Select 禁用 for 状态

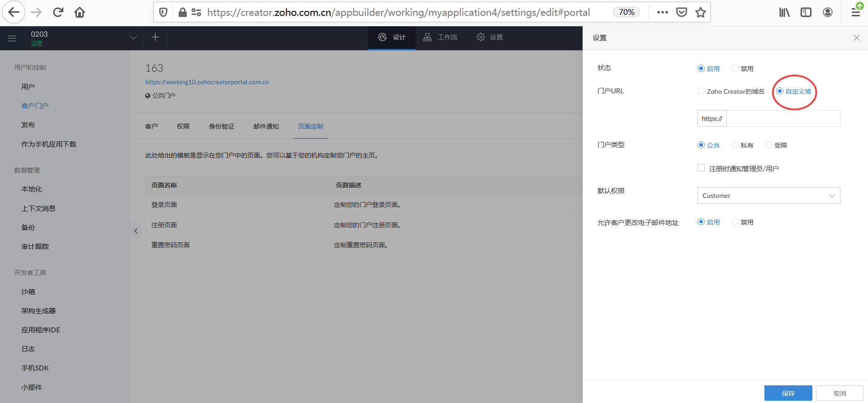tap(735, 68)
